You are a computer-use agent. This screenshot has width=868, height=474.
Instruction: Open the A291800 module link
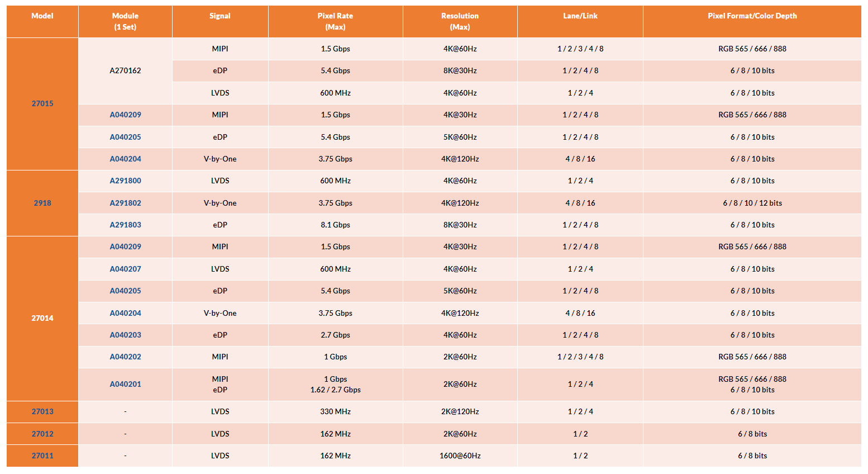125,181
